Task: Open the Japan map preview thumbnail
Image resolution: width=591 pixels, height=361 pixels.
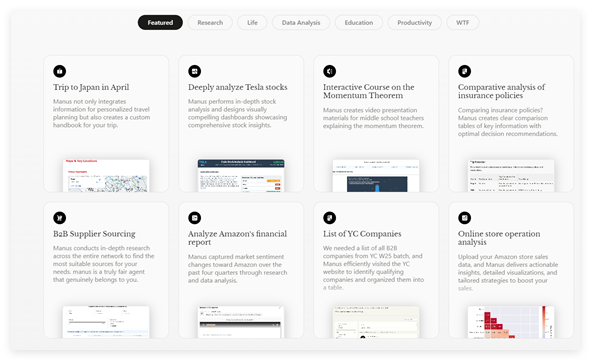Action: pyautogui.click(x=106, y=176)
